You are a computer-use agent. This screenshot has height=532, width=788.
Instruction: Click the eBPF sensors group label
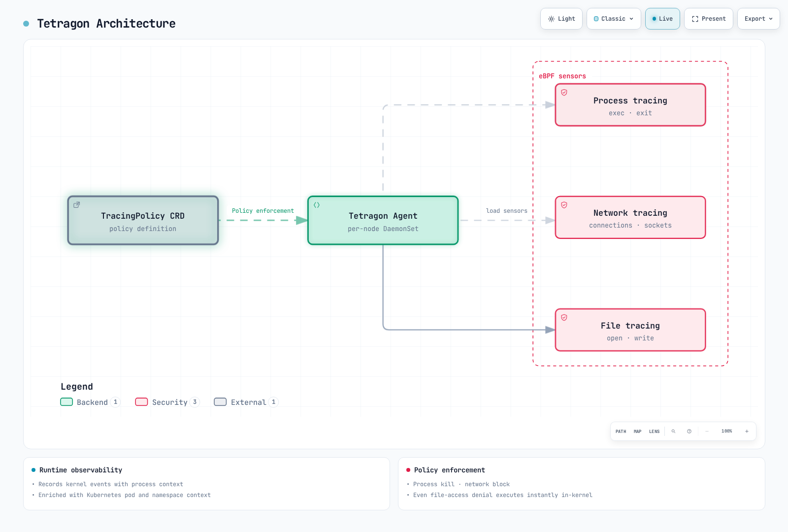point(562,76)
